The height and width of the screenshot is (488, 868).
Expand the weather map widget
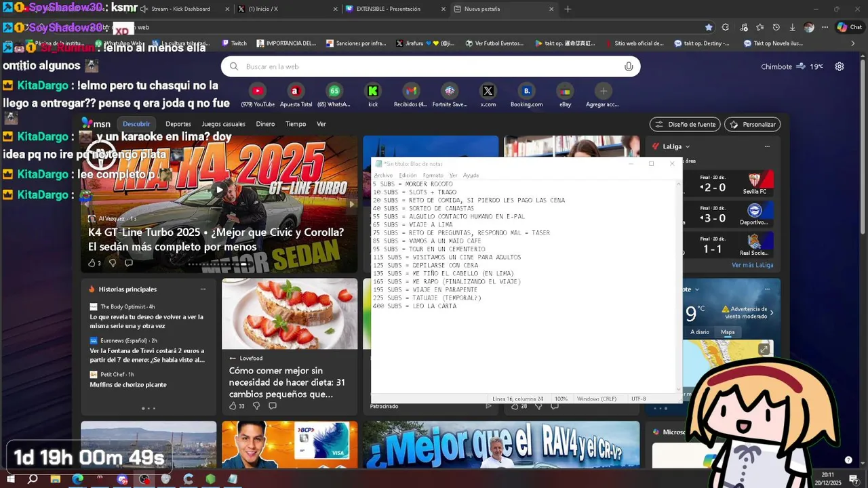point(764,349)
